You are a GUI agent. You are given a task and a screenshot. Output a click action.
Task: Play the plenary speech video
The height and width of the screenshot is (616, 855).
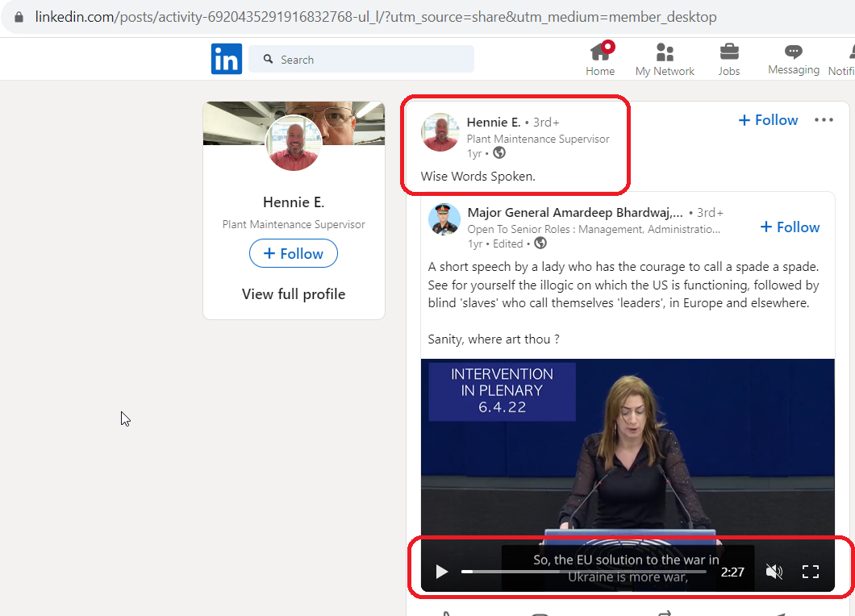coord(442,572)
